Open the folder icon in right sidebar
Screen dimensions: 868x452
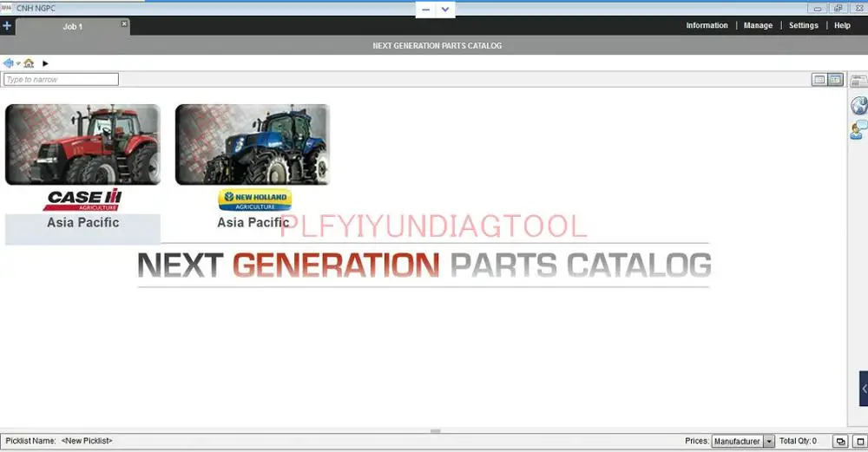[x=858, y=81]
